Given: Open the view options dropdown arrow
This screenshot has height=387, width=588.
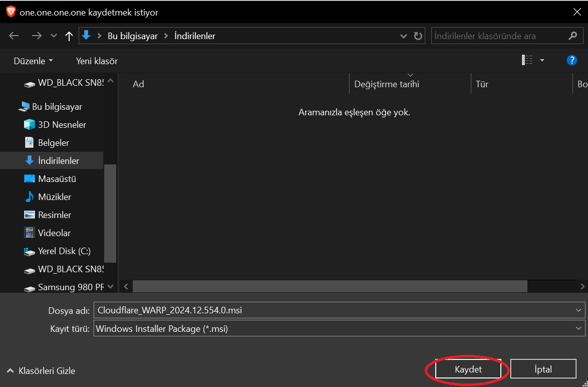Looking at the screenshot, I should (x=542, y=60).
